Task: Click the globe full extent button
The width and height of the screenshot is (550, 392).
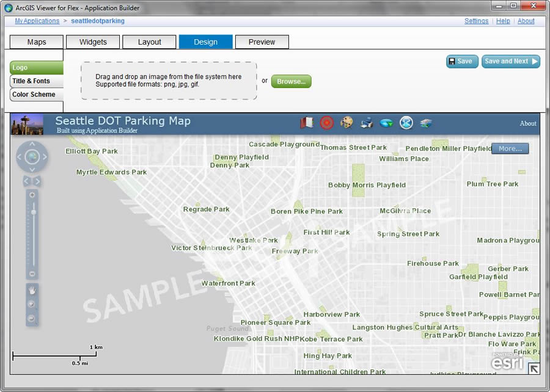Action: coord(32,156)
